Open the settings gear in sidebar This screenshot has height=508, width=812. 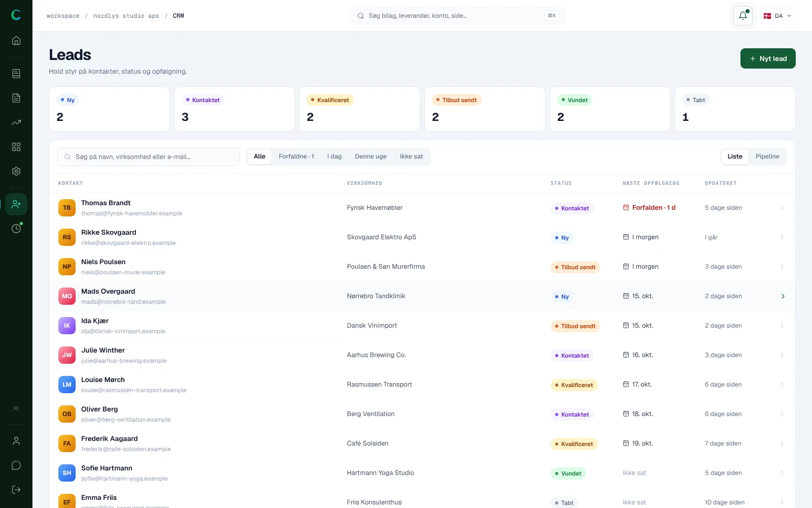tap(16, 171)
